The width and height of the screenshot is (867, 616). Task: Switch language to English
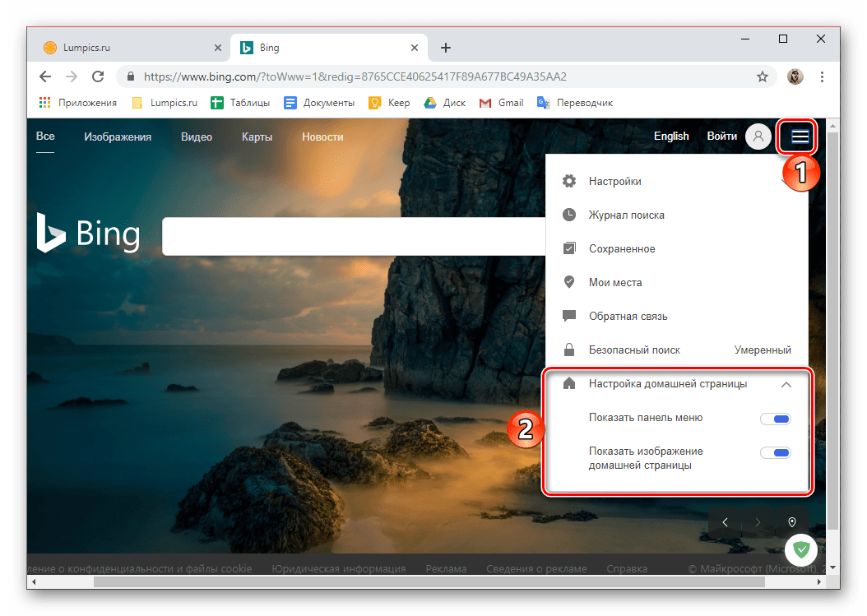pos(671,136)
